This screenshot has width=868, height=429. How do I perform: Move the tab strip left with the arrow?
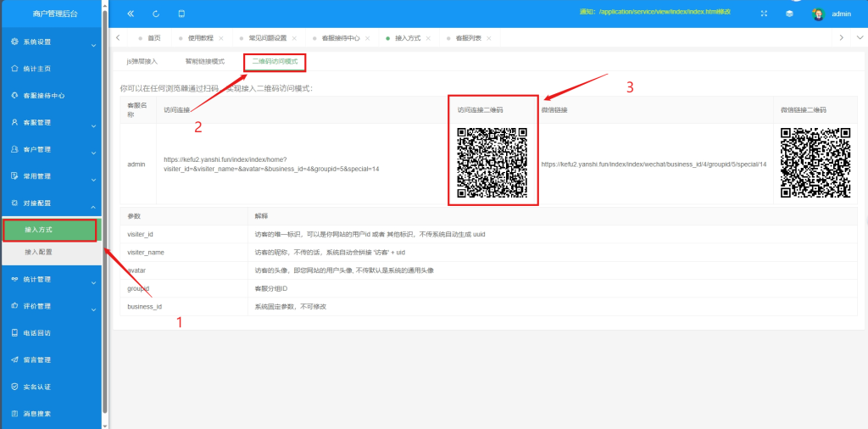tap(119, 37)
